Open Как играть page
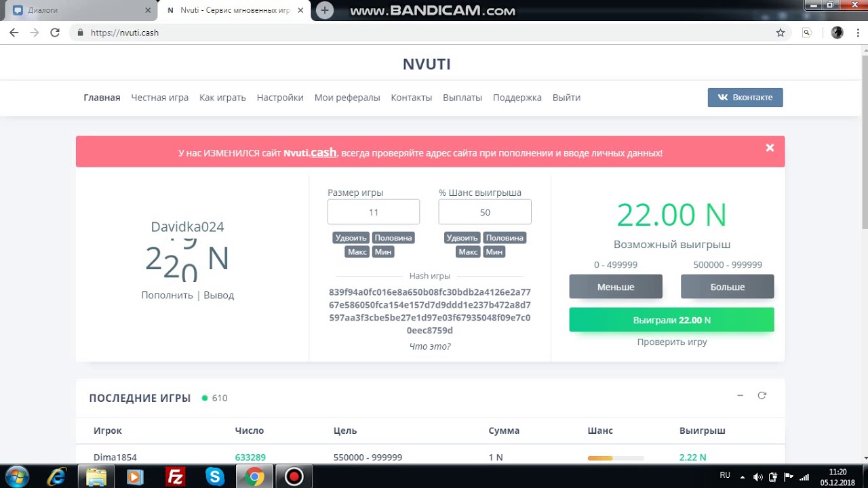This screenshot has height=488, width=868. [222, 98]
